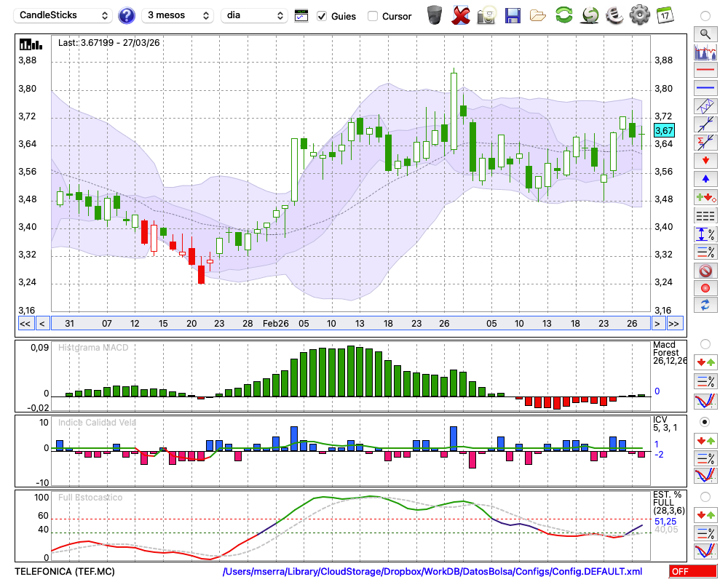This screenshot has width=728, height=582.
Task: Click the Config.DEFAULT.xml file path link
Action: 432,572
